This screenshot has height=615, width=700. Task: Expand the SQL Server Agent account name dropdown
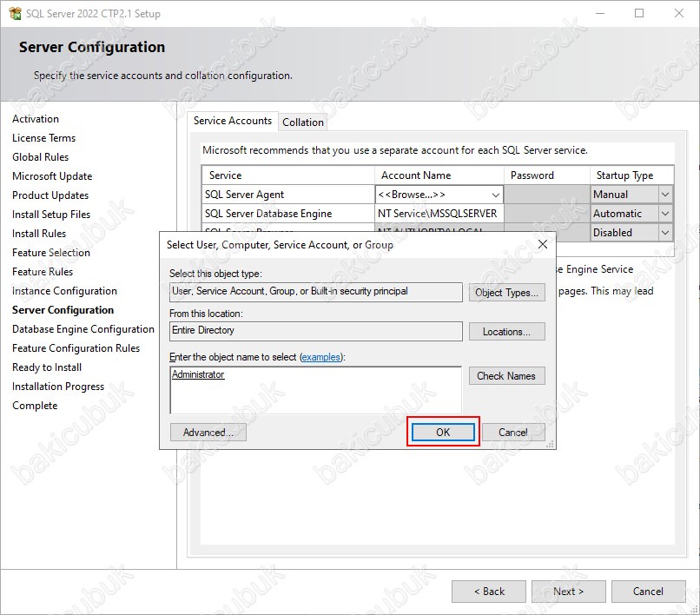point(496,195)
